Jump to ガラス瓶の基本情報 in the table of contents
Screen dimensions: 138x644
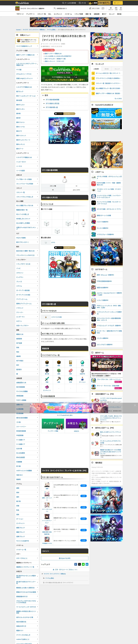click(x=52, y=99)
